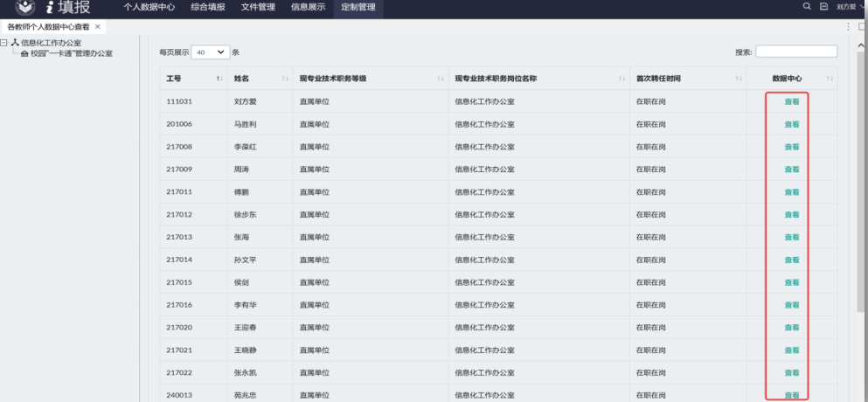Image resolution: width=868 pixels, height=402 pixels.
Task: Open the 综合填报 menu
Action: 208,7
